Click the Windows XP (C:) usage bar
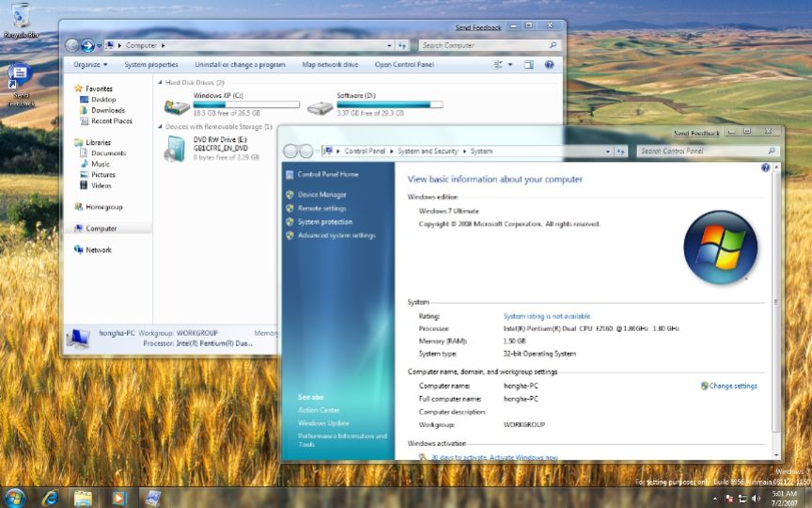 tap(246, 104)
